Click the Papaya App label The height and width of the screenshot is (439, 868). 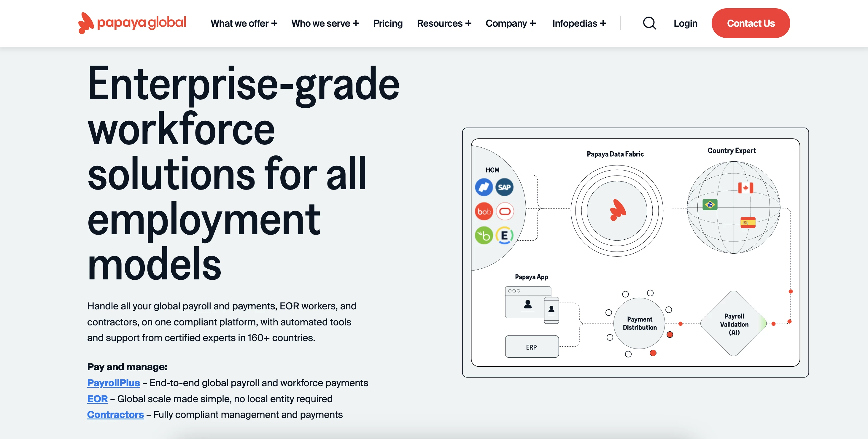click(x=531, y=277)
